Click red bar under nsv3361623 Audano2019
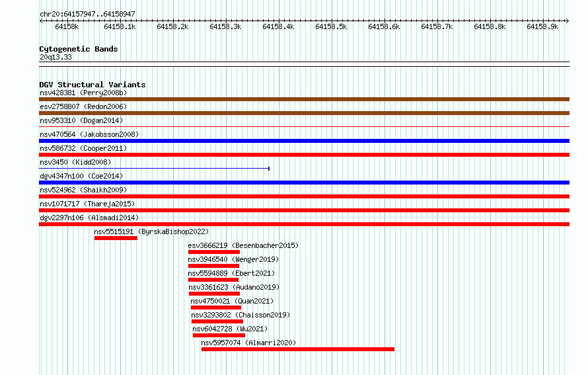This screenshot has height=375, width=588. [x=214, y=294]
